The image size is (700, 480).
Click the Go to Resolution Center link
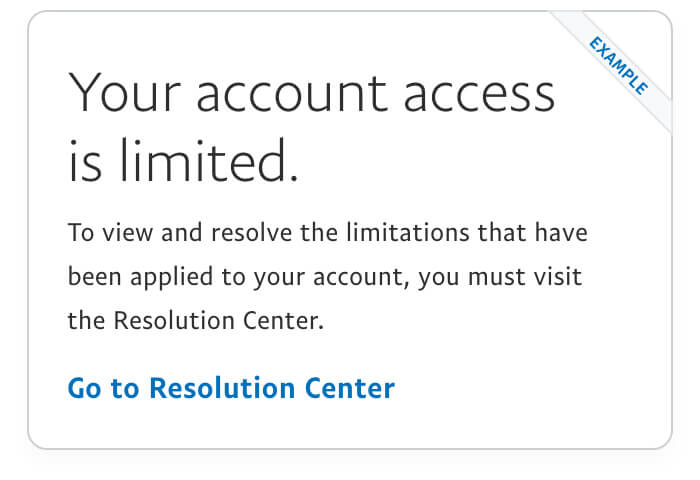tap(231, 388)
